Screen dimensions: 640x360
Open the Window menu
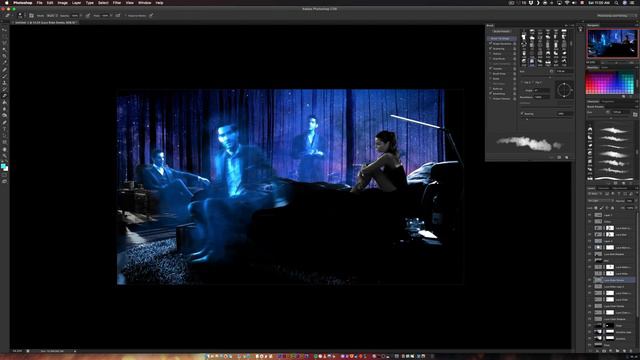[x=144, y=3]
